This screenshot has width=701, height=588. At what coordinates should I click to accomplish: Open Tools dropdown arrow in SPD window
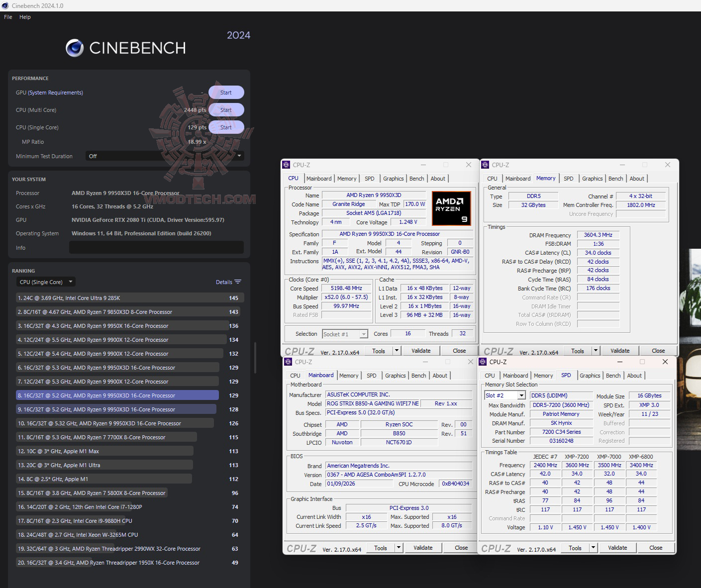593,548
